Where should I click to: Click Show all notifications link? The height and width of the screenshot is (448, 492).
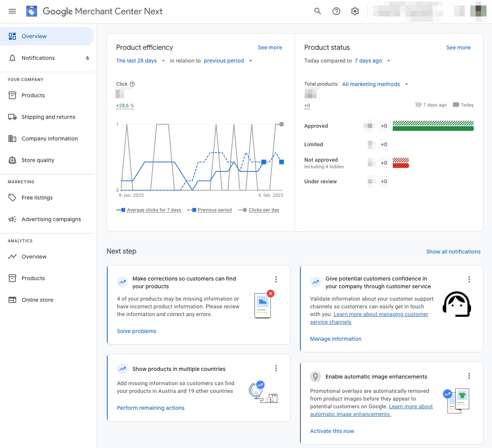coord(453,252)
